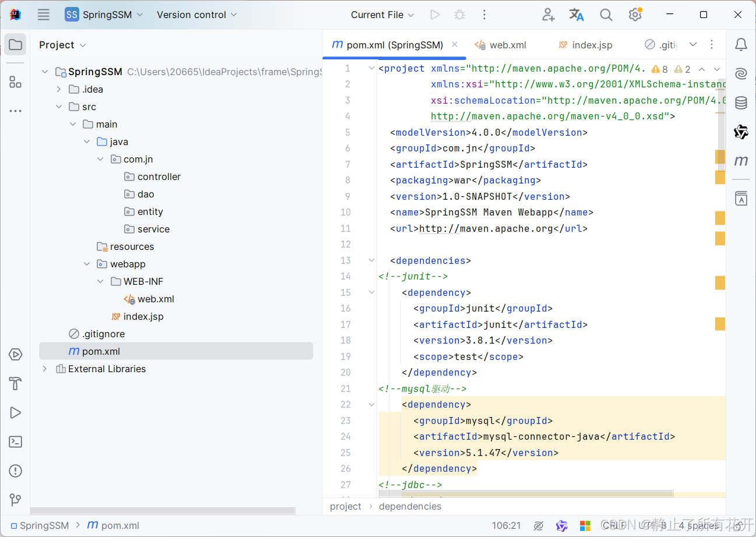Screen dimensions: 756x537
Task: Open the Problems tool window
Action: (16, 471)
